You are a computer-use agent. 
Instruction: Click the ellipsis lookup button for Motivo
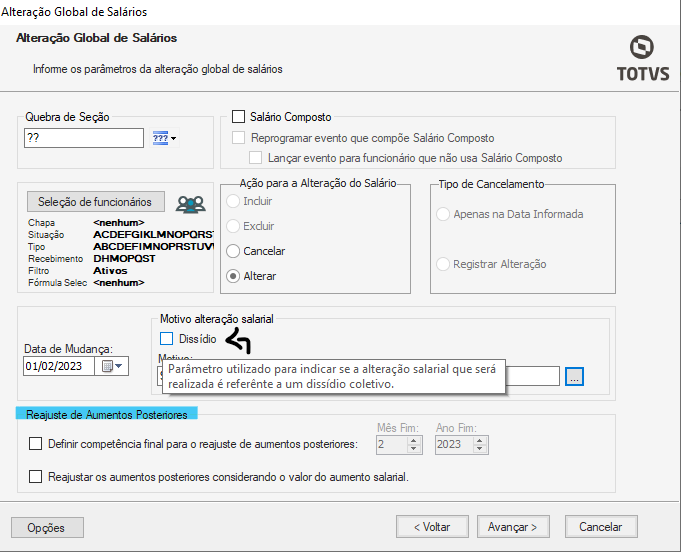[574, 376]
